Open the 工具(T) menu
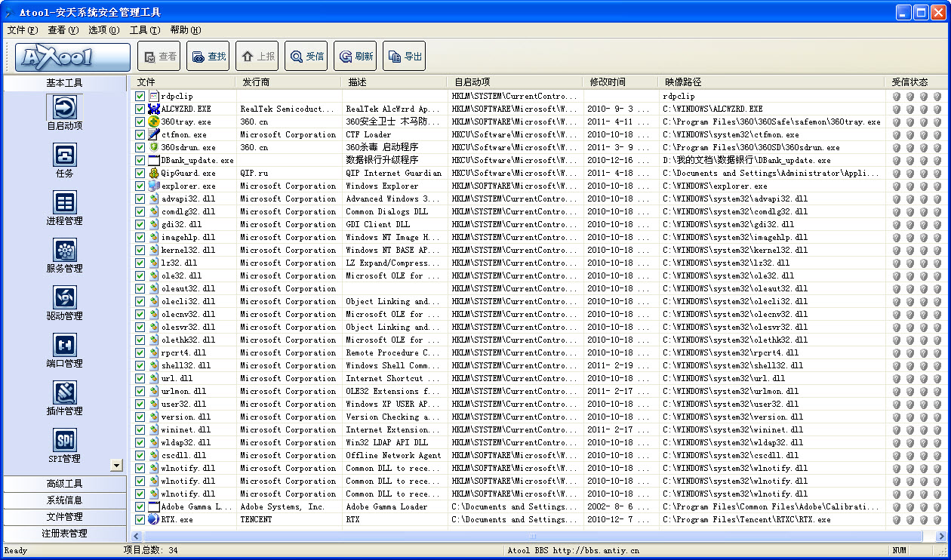The width and height of the screenshot is (951, 560). (x=144, y=30)
